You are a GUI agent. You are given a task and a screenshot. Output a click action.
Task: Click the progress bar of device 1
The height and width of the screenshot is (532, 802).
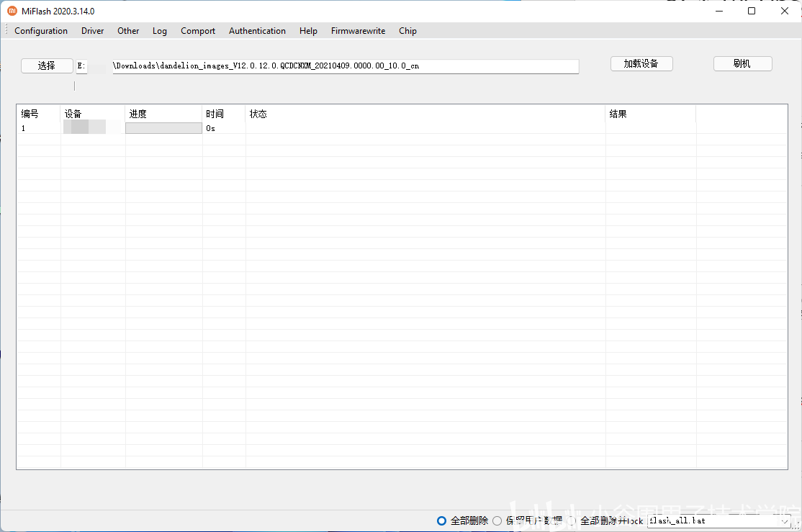[x=163, y=128]
